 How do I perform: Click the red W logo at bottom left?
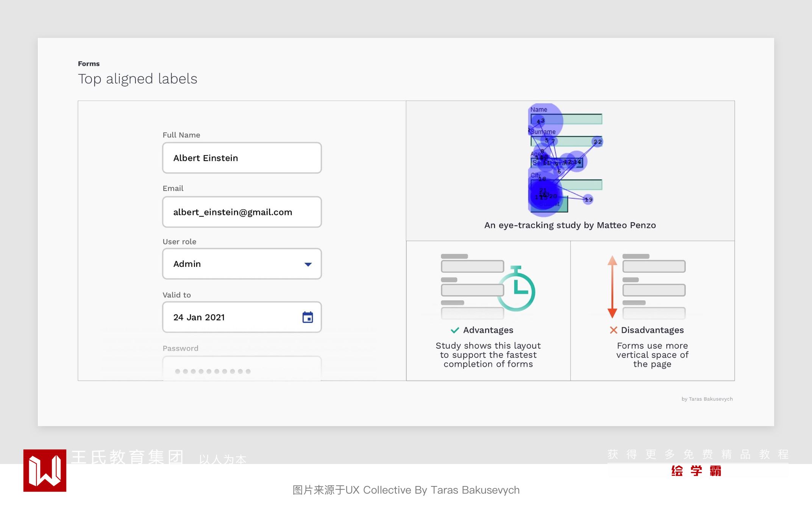coord(45,470)
